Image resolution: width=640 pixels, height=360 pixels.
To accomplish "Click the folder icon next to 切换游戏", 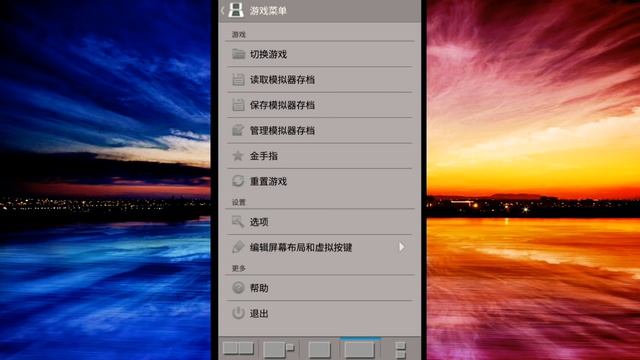I will [238, 54].
